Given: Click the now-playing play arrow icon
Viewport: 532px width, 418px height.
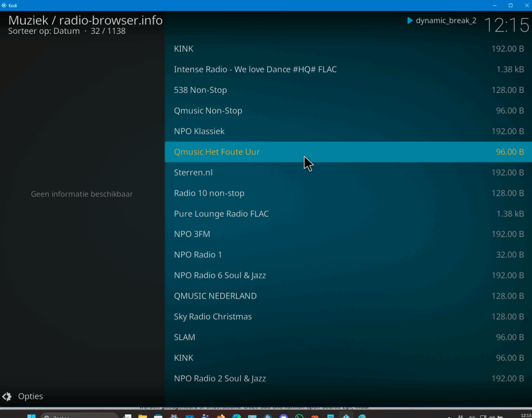Looking at the screenshot, I should (410, 21).
